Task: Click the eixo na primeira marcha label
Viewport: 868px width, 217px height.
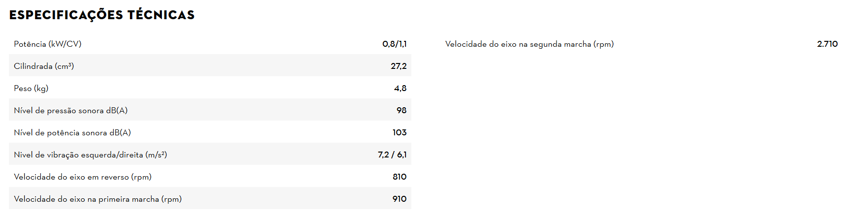Action: tap(98, 199)
